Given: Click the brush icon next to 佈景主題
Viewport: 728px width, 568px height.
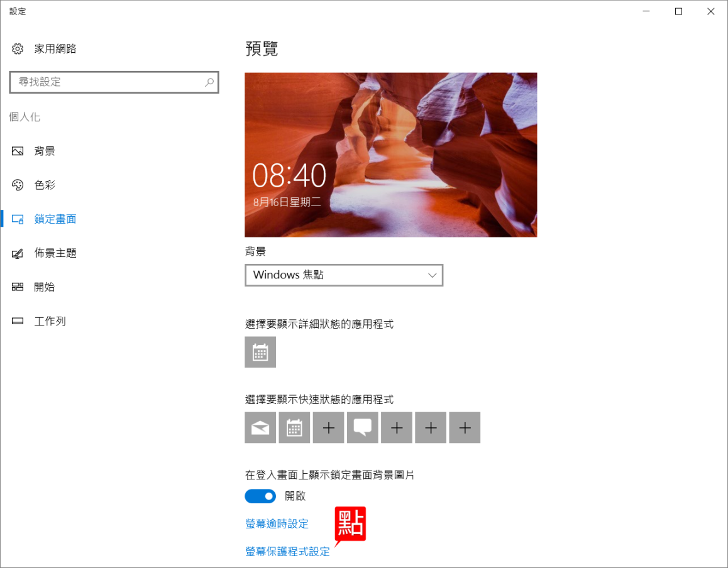Looking at the screenshot, I should coord(18,253).
